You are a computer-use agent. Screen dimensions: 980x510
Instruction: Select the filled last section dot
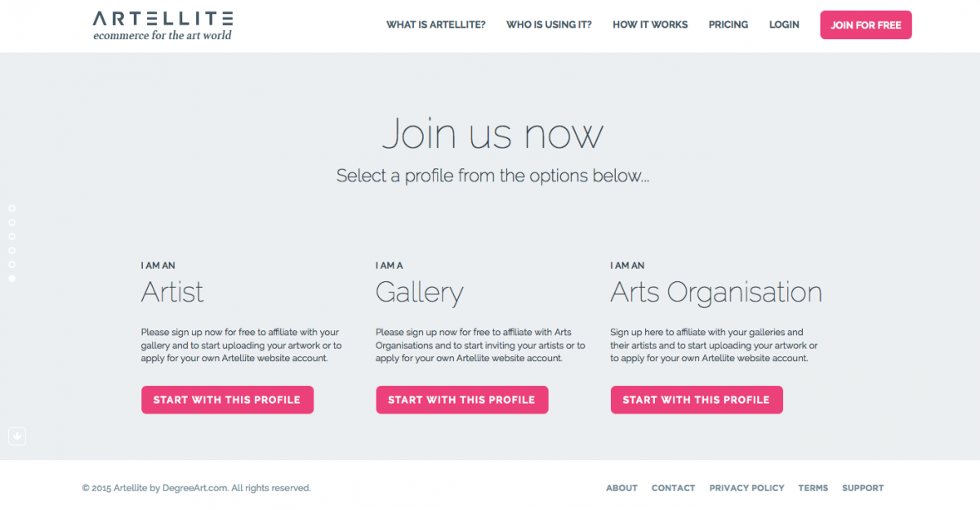11,279
